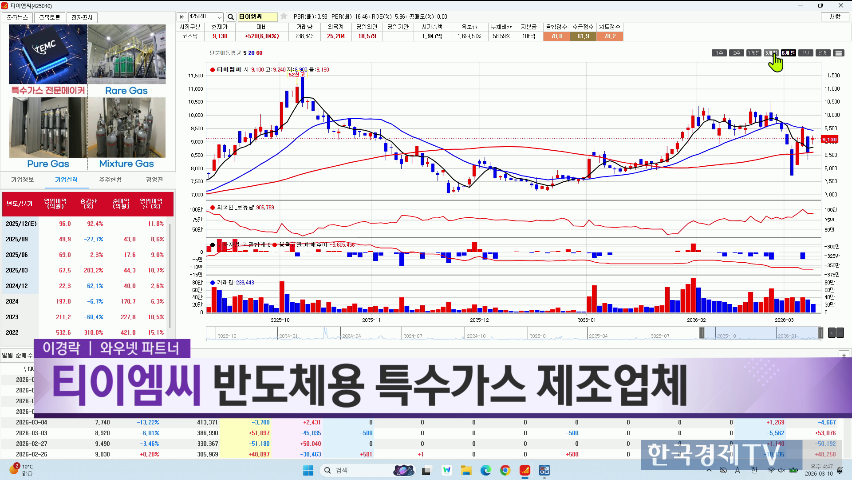This screenshot has width=852, height=480.
Task: Click the chart toolbar button under the hand cursor
Action: point(772,52)
